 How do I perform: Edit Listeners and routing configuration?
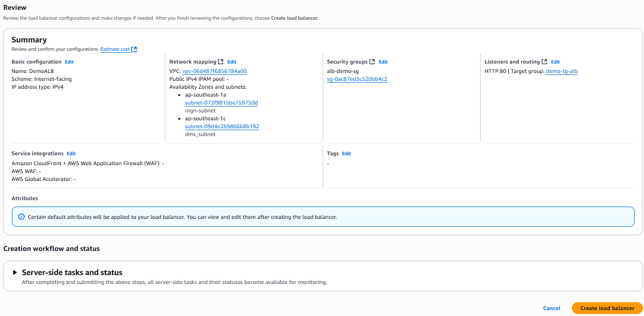555,62
